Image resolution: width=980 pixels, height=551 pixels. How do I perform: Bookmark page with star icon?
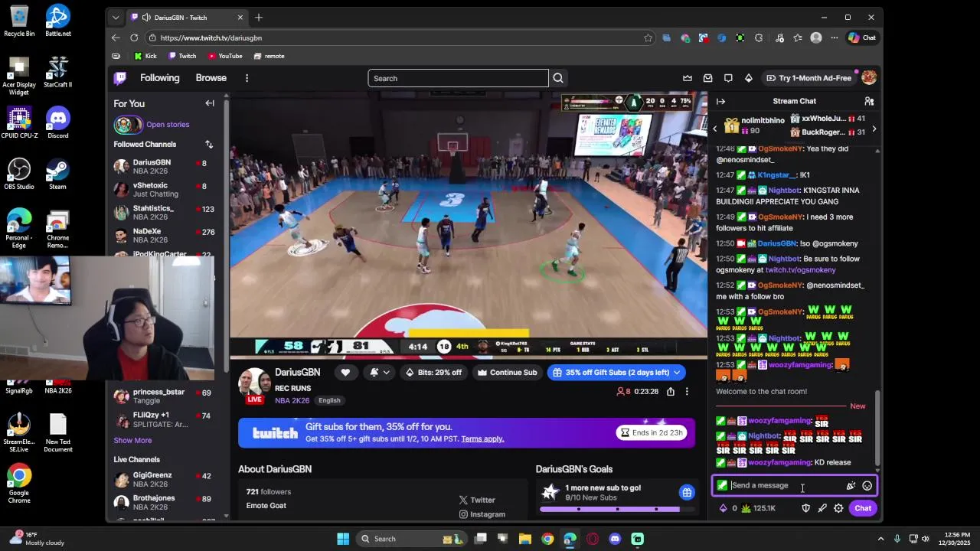pyautogui.click(x=648, y=37)
